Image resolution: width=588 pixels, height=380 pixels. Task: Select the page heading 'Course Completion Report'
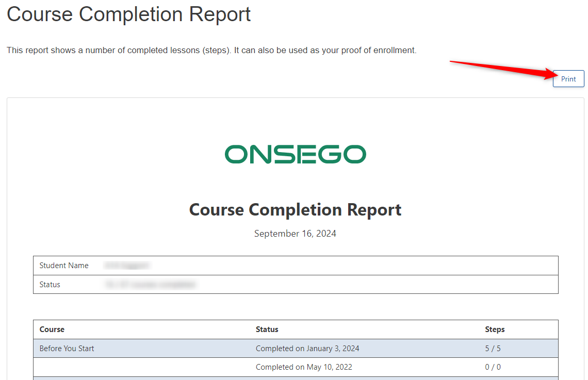pyautogui.click(x=128, y=14)
